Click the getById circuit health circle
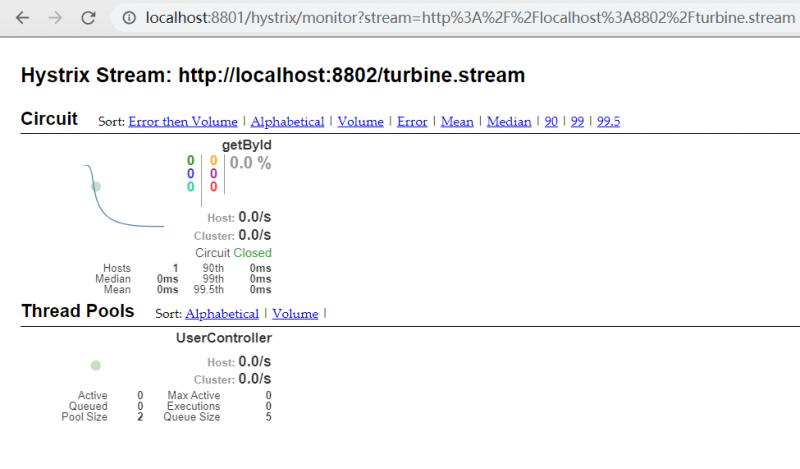 pos(96,187)
